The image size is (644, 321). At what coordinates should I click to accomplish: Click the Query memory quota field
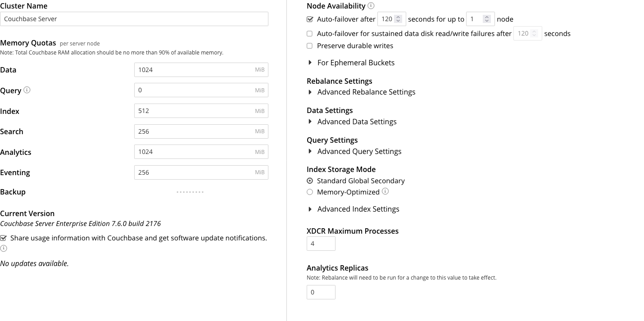[x=201, y=90]
